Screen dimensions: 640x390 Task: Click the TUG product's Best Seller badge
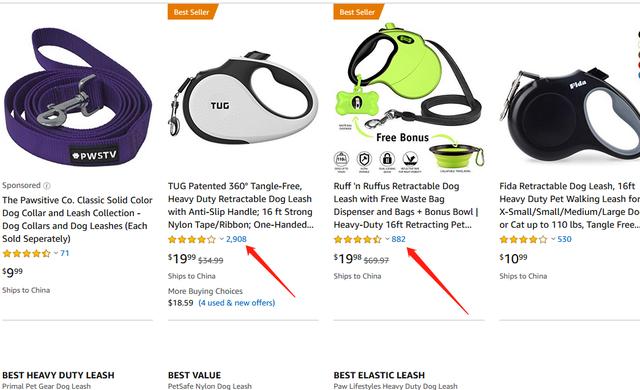(x=192, y=12)
